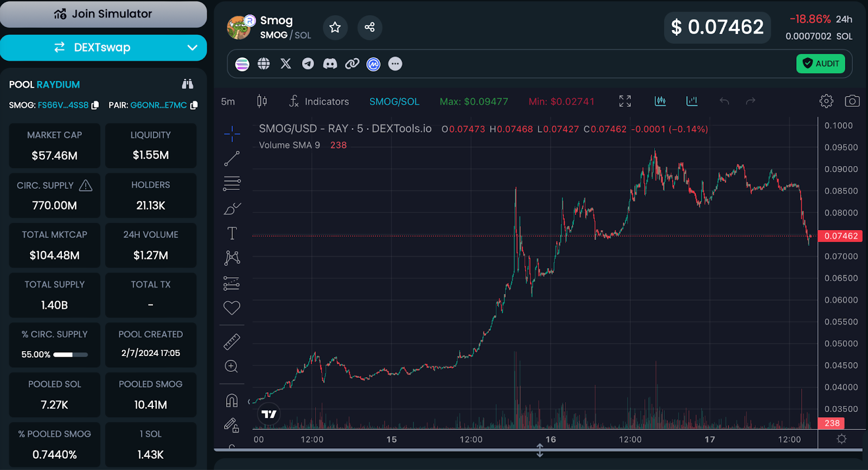The width and height of the screenshot is (868, 470).
Task: Select the forecasting/position tool
Action: [232, 283]
